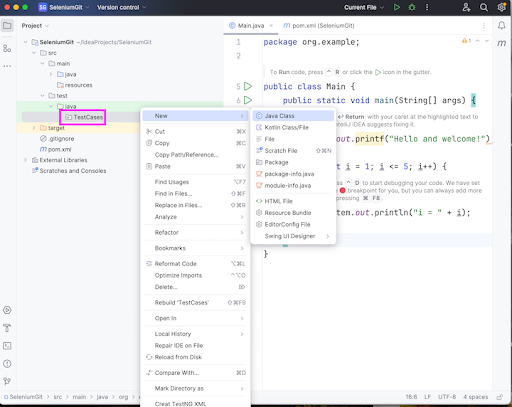Open more run actions vertical dots

[427, 7]
